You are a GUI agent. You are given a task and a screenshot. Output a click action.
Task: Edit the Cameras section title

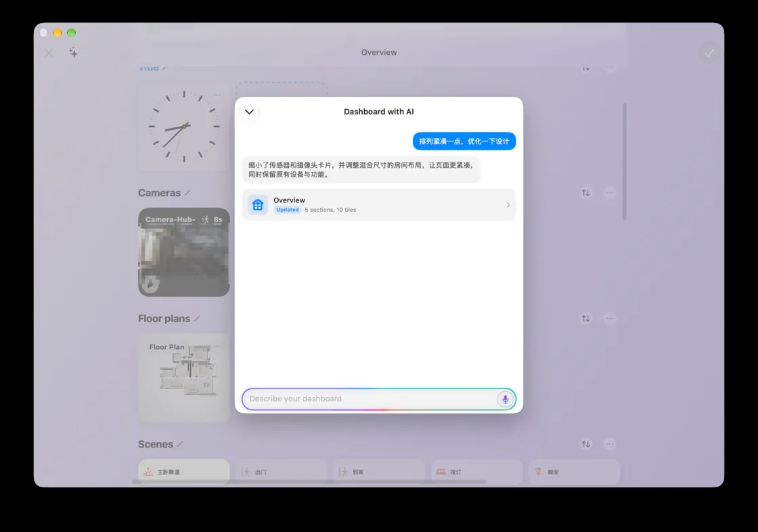pos(187,193)
